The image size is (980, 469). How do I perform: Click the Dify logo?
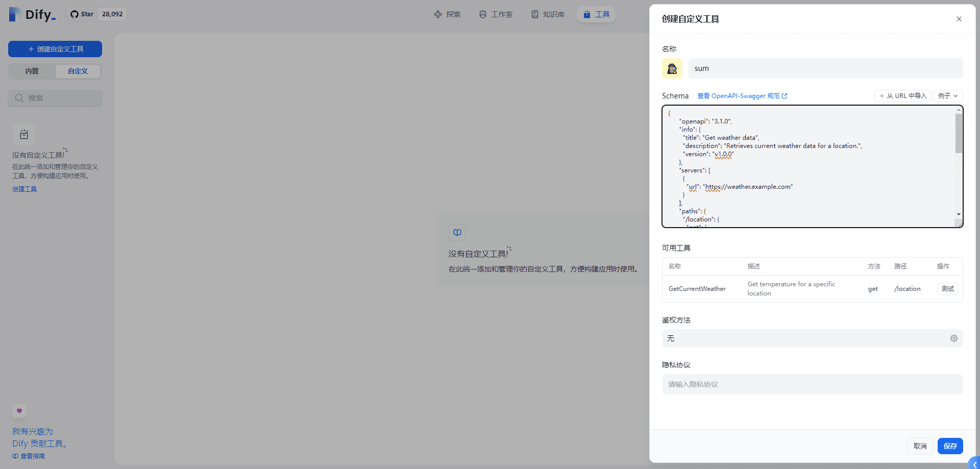click(32, 14)
